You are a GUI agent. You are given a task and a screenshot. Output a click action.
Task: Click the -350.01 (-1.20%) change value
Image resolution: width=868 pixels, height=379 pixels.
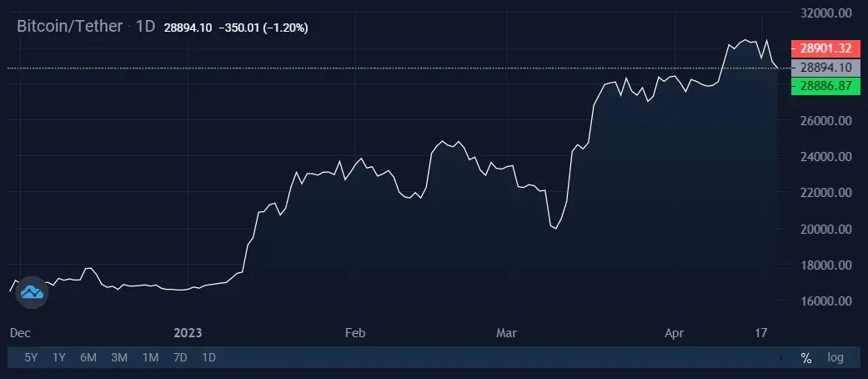point(263,28)
